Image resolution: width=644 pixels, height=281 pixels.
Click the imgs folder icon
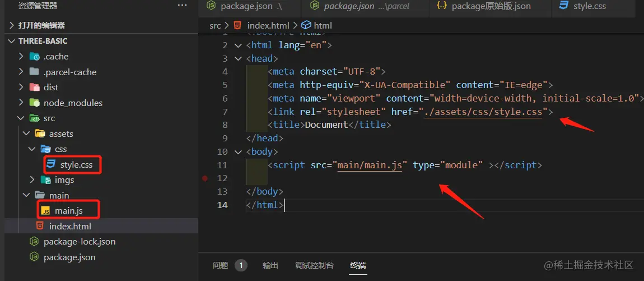pyautogui.click(x=45, y=180)
